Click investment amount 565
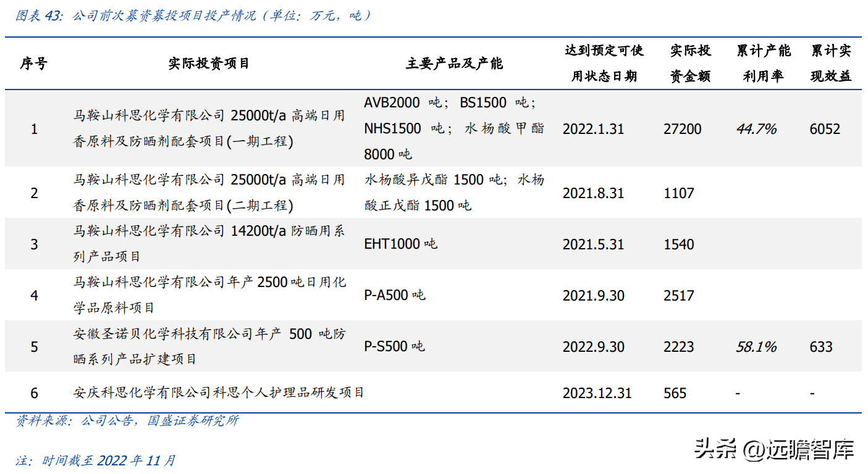Screen dimensions: 868x474 point(675,393)
